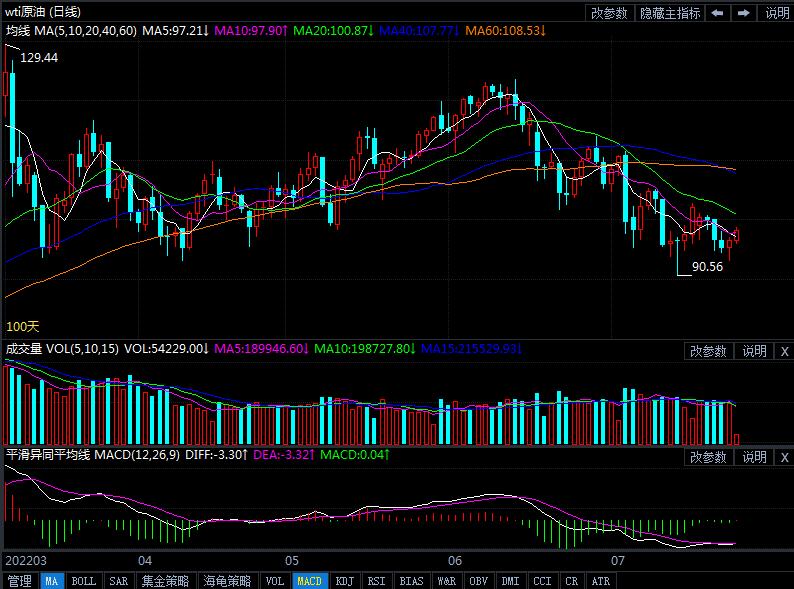Open the 海龟策略 strategy tab
Image resolution: width=794 pixels, height=589 pixels.
227,581
